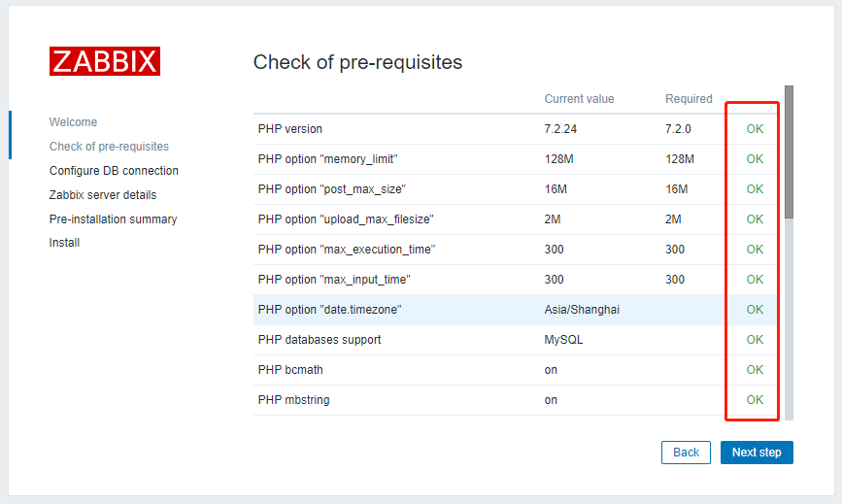
Task: Select Check of pre-requisites step
Action: (x=109, y=147)
